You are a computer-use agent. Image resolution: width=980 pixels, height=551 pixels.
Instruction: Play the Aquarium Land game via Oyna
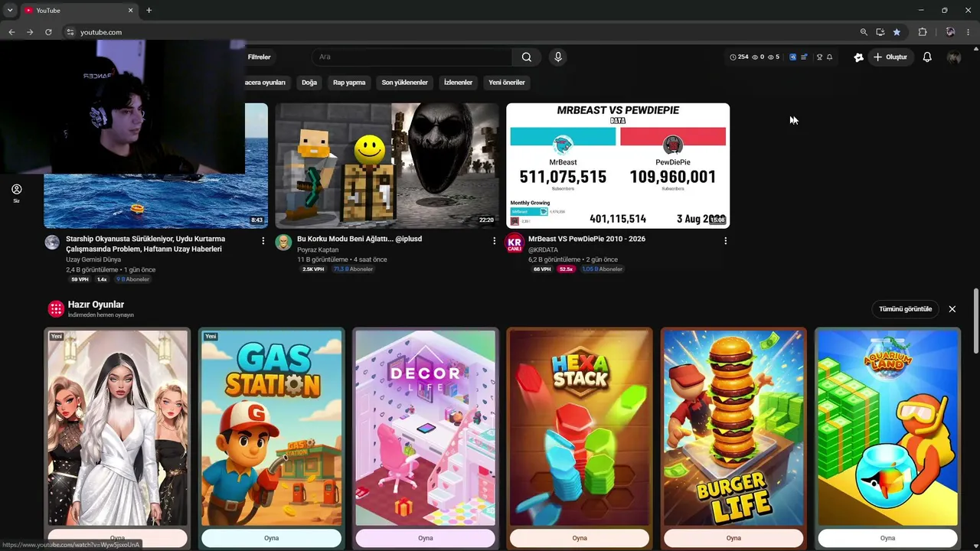click(887, 538)
